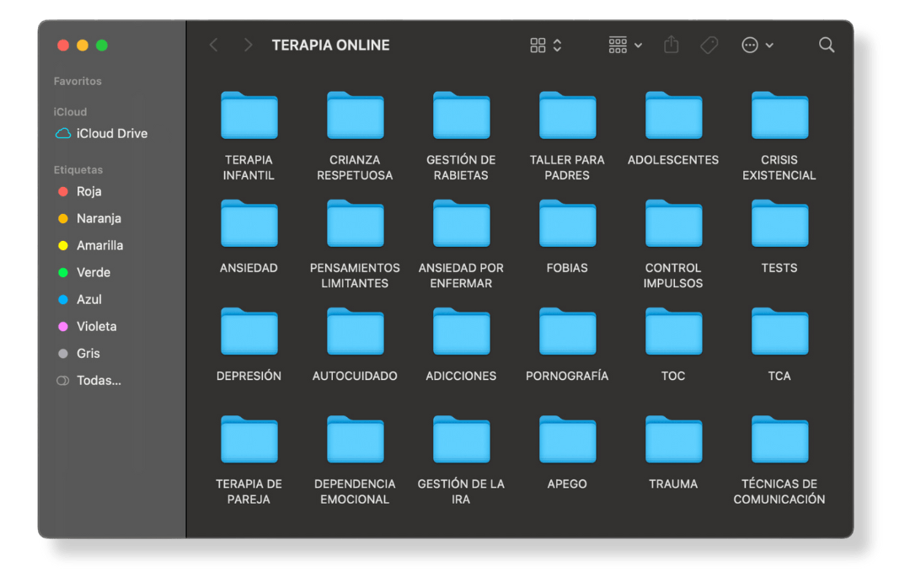Click the share toolbar icon

coord(672,45)
